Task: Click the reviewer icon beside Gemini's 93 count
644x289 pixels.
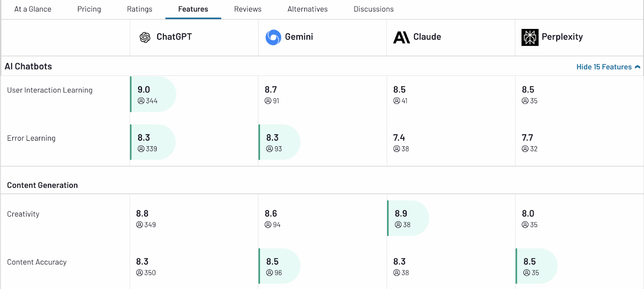Action: [x=270, y=149]
